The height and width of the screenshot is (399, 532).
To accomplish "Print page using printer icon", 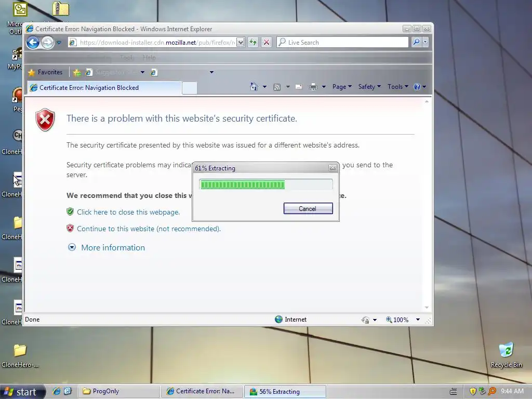I will [x=313, y=87].
